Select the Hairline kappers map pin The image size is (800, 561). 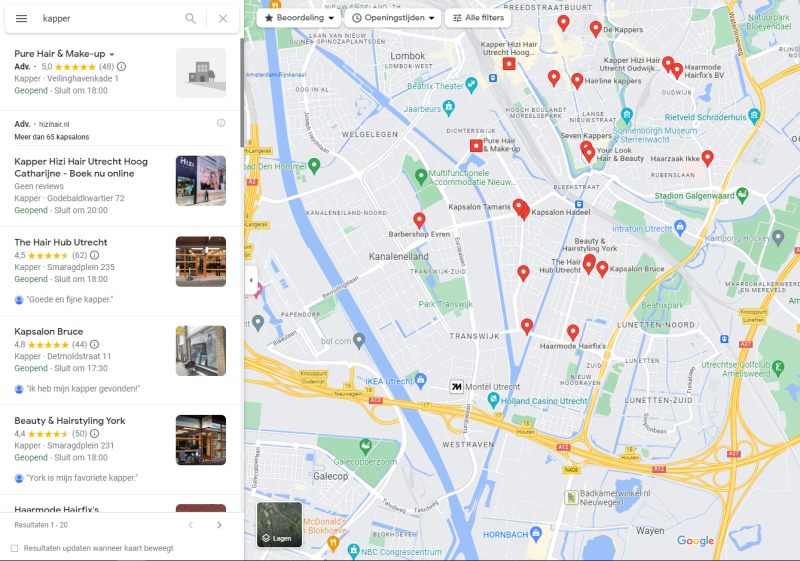click(577, 81)
